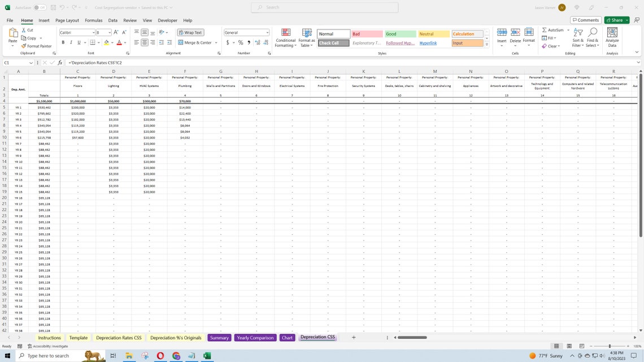The image size is (644, 362).
Task: Toggle Wrap Text on
Action: pos(190,32)
